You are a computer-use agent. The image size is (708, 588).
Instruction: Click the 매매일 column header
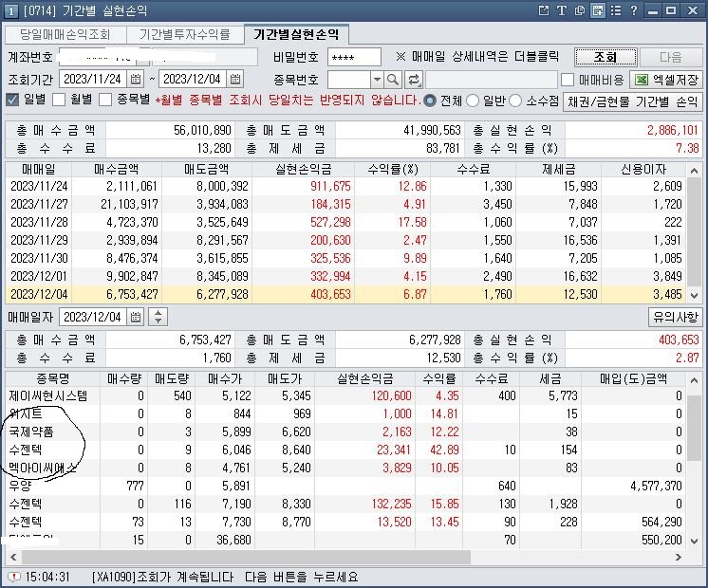[39, 169]
